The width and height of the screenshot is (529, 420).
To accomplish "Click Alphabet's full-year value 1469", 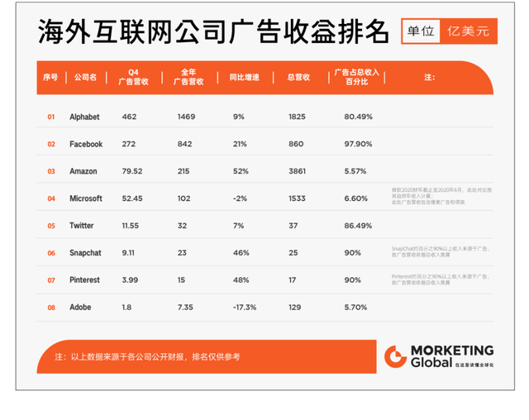I will [186, 117].
